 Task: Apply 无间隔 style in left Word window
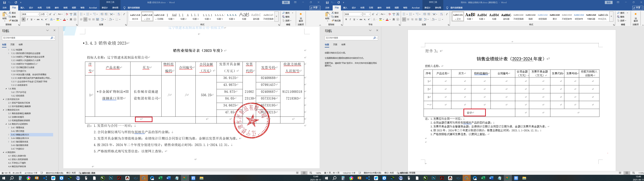click(159, 17)
